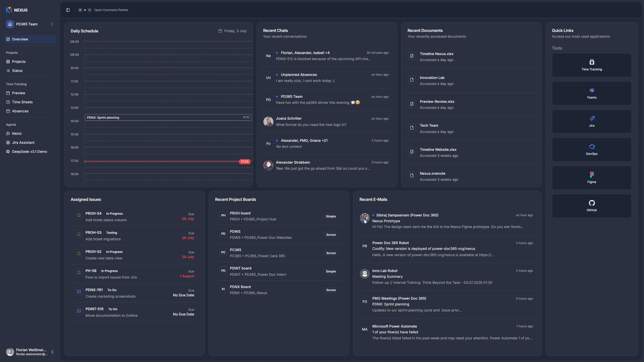Open DevOps from the Tools list
This screenshot has height=362, width=644.
(x=591, y=150)
